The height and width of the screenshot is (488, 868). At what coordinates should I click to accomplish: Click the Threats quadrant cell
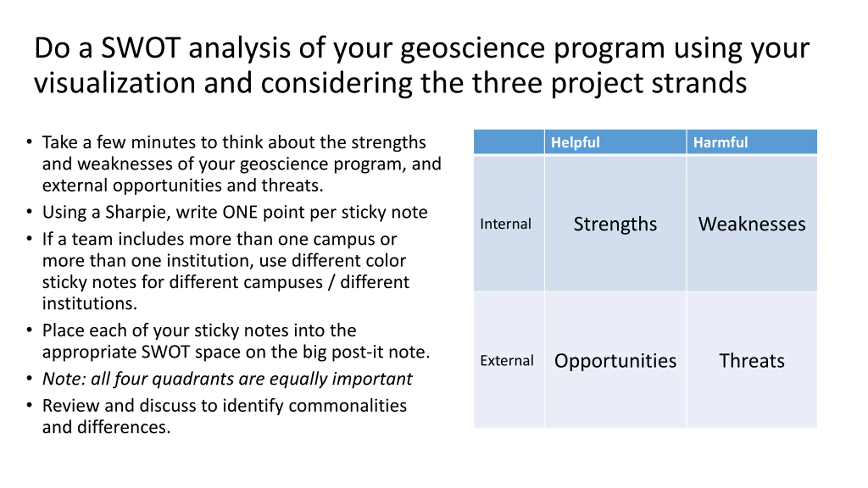752,360
